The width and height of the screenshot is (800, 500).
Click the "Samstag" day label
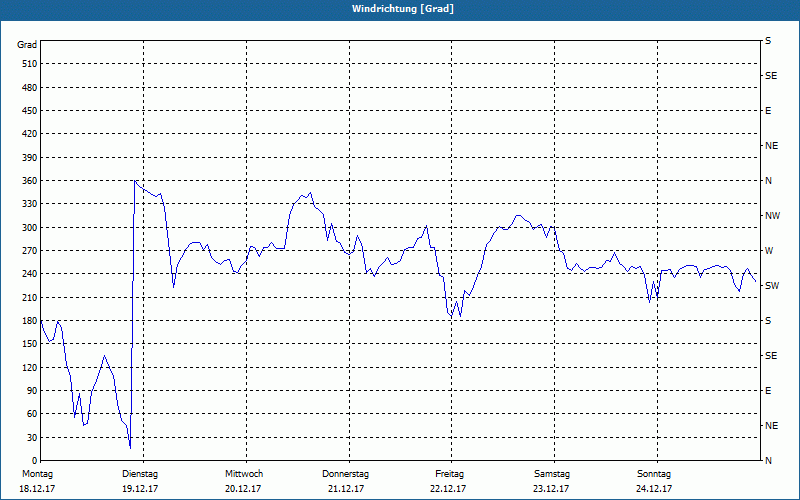(552, 474)
